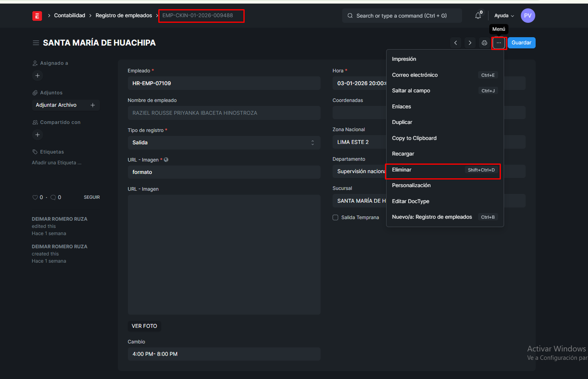Click the printer icon

pos(484,43)
